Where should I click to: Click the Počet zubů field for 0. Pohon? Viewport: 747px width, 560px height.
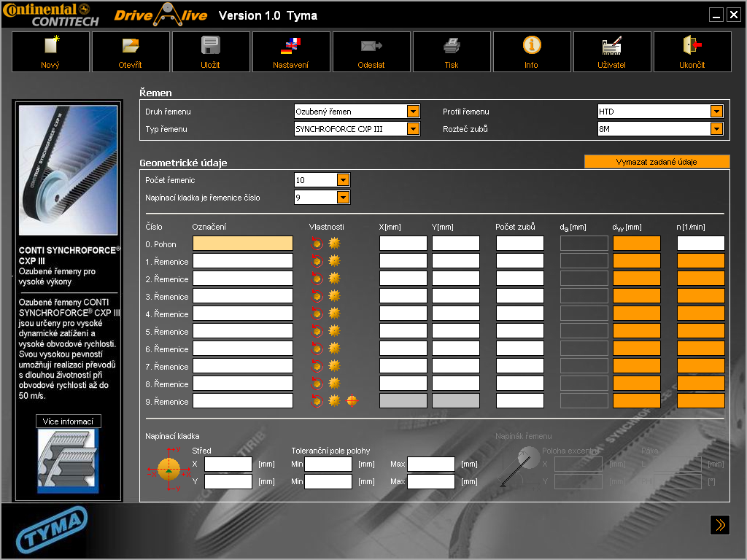[519, 244]
